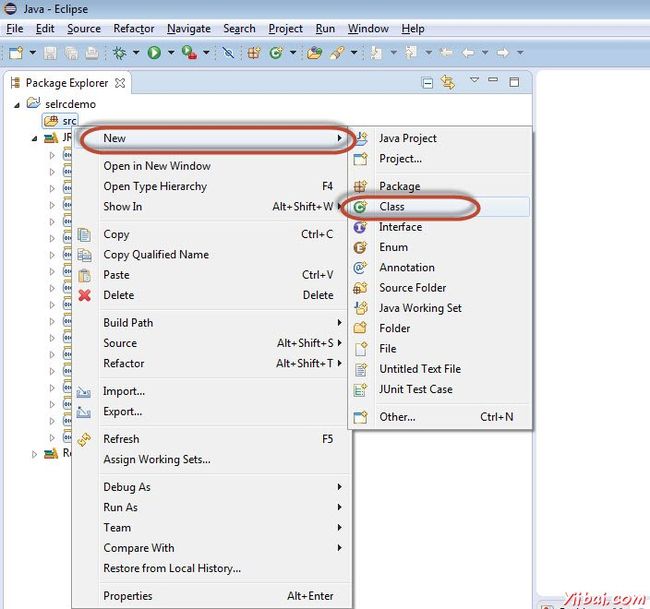Expand Compare With submenu

pos(212,548)
